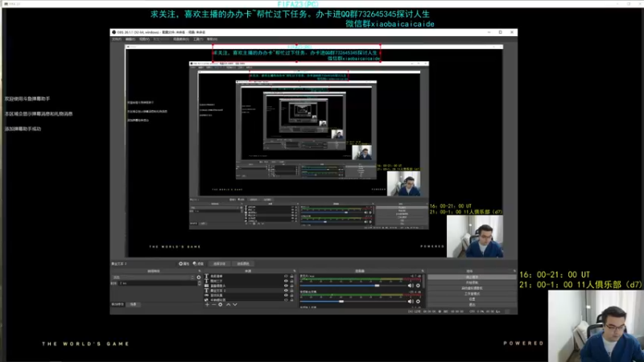Click 欢迎使用斗鱼弹幕助手 text on left
This screenshot has height=362, width=644.
pyautogui.click(x=27, y=99)
